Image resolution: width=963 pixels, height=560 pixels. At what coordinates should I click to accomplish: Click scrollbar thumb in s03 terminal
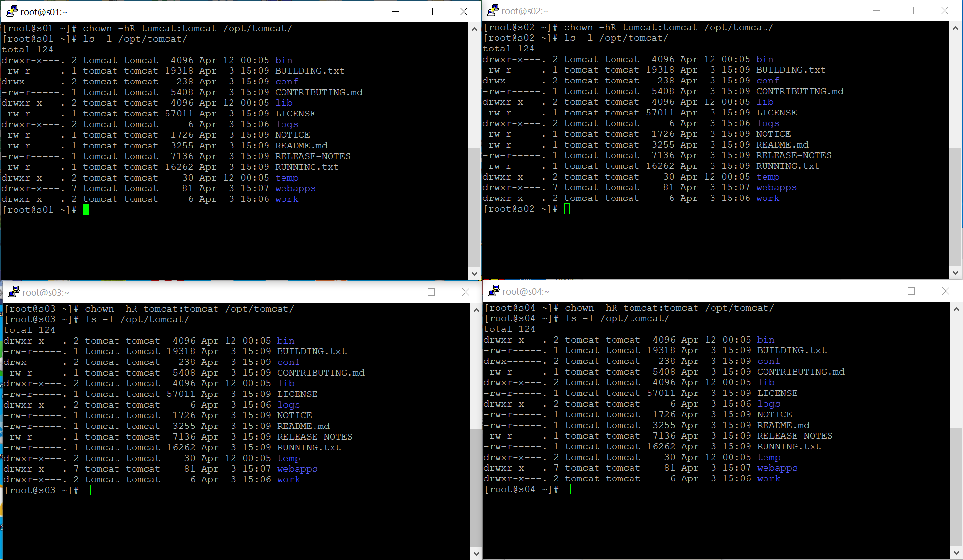(x=476, y=488)
